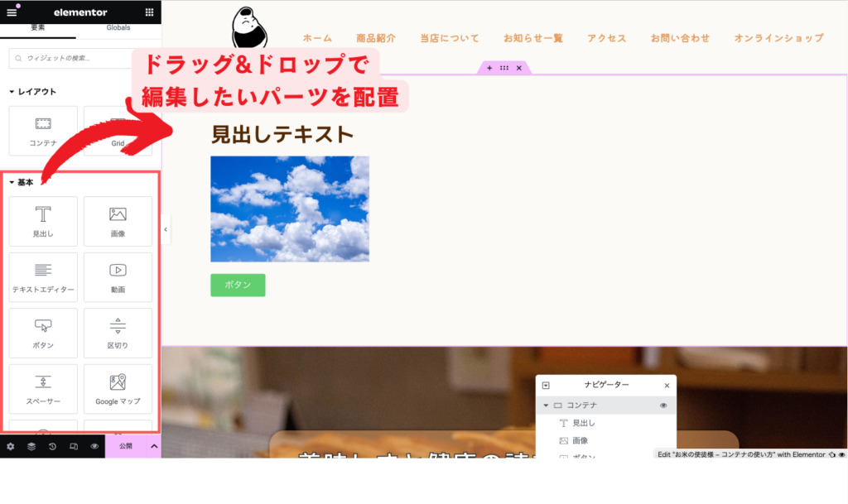848x504 pixels.
Task: Click the Edit with Elementor status text
Action: coord(741,455)
